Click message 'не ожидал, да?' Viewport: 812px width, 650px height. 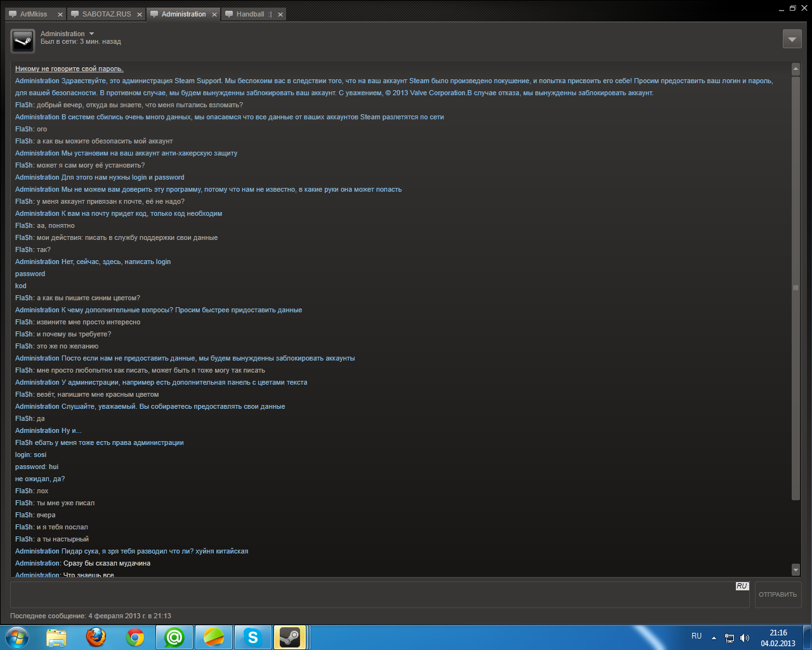[40, 479]
